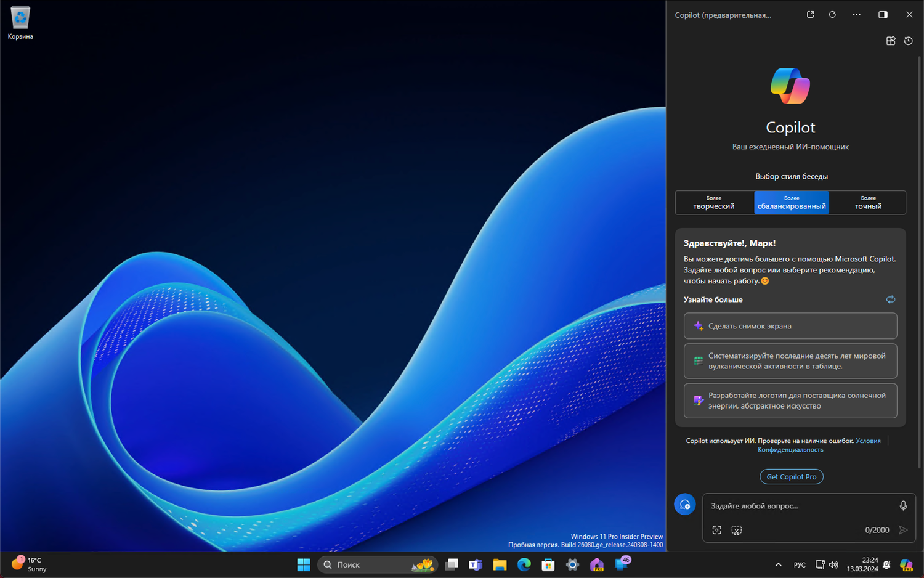Click the send message arrow

(x=903, y=530)
